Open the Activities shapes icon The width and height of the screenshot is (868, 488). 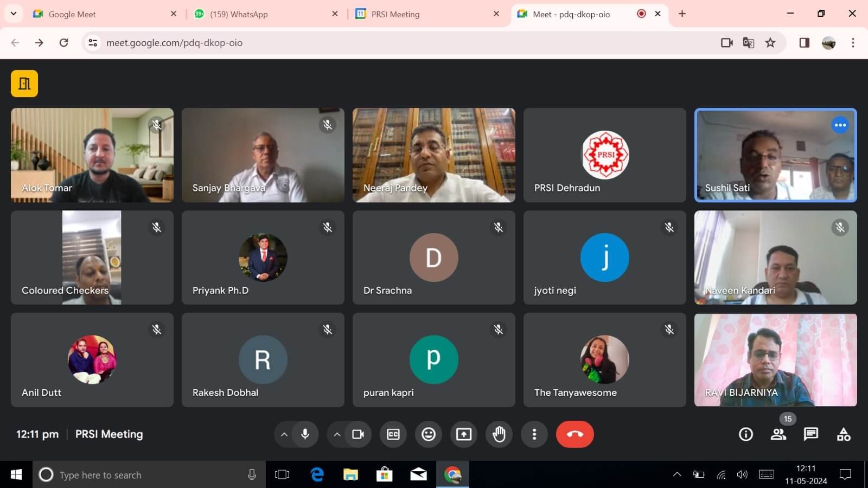click(844, 434)
